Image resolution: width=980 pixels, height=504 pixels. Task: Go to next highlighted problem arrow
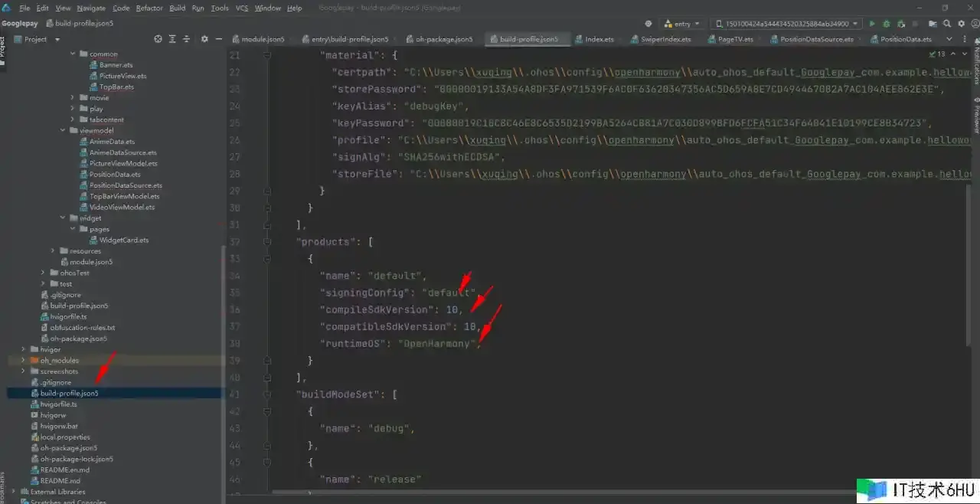point(963,54)
